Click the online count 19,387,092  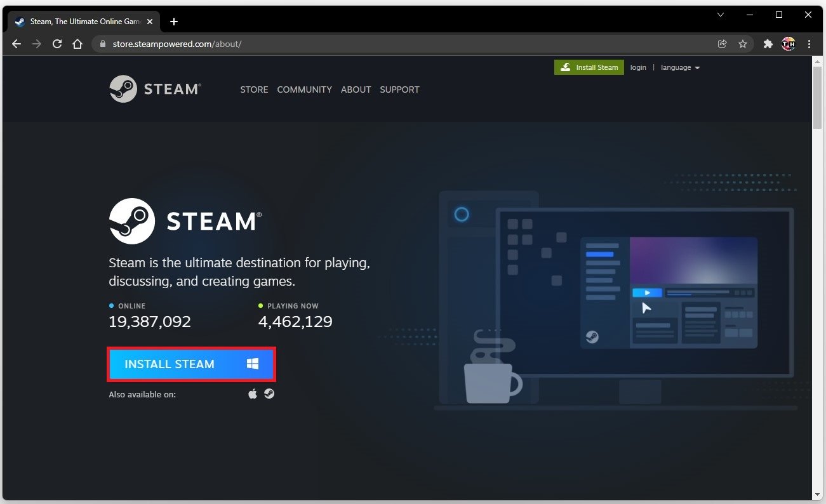point(150,321)
